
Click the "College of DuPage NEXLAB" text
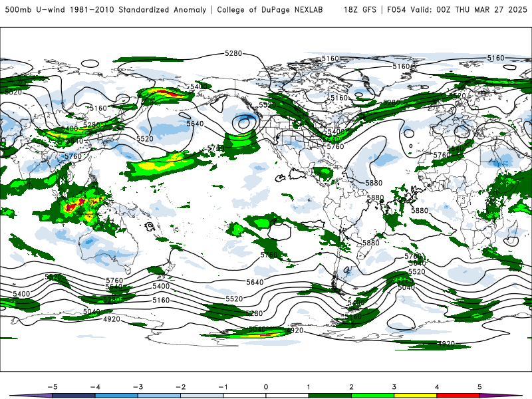point(270,9)
